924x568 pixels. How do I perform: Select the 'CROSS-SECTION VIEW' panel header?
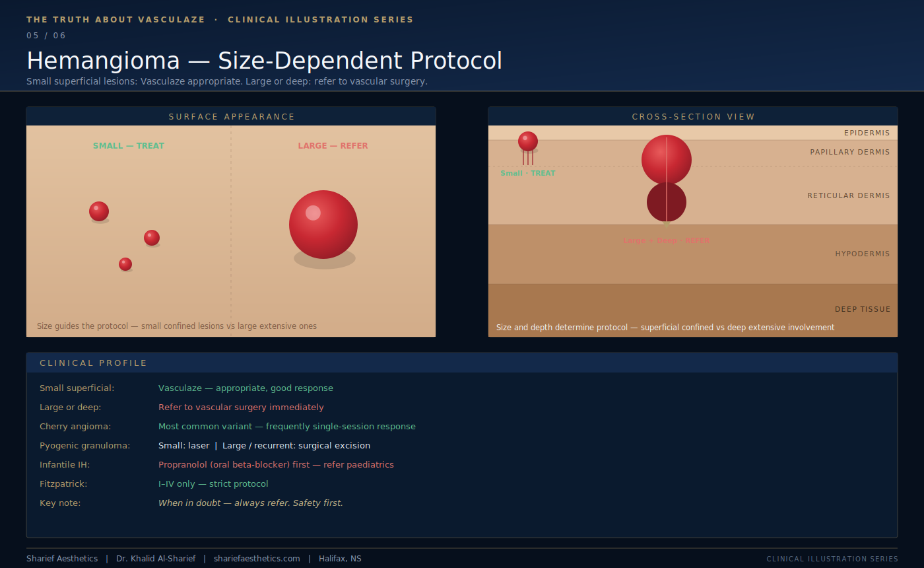(693, 116)
